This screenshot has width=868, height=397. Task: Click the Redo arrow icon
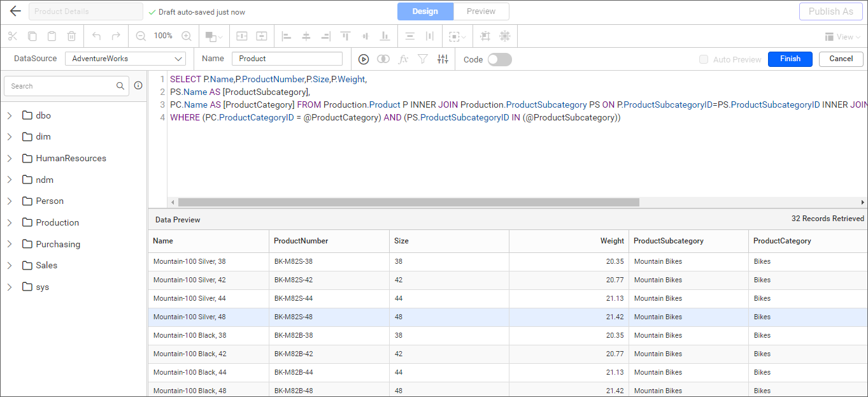click(x=116, y=36)
